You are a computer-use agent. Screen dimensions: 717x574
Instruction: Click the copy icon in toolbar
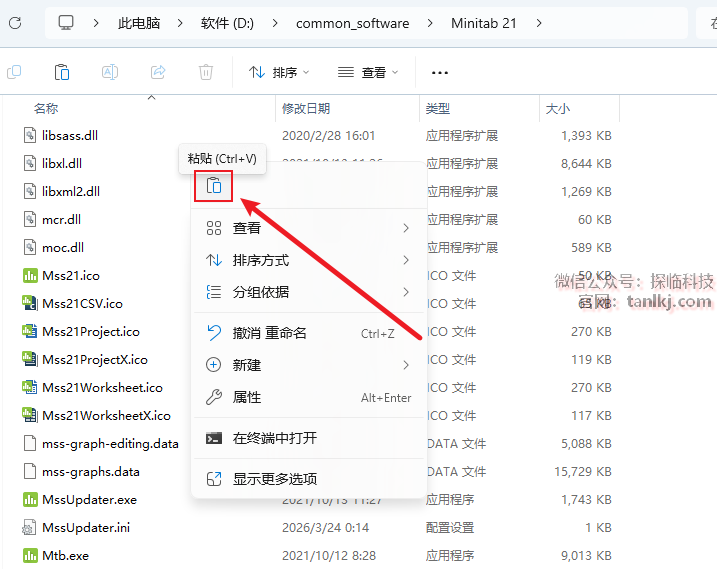[14, 72]
